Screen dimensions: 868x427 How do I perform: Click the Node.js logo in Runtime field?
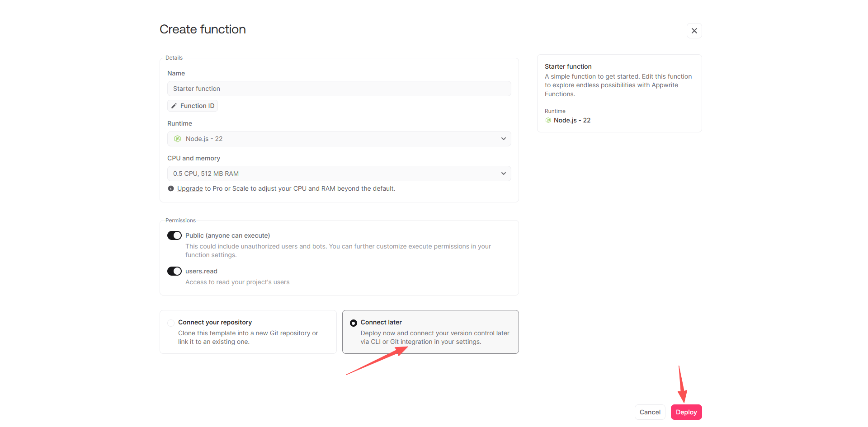pyautogui.click(x=178, y=139)
